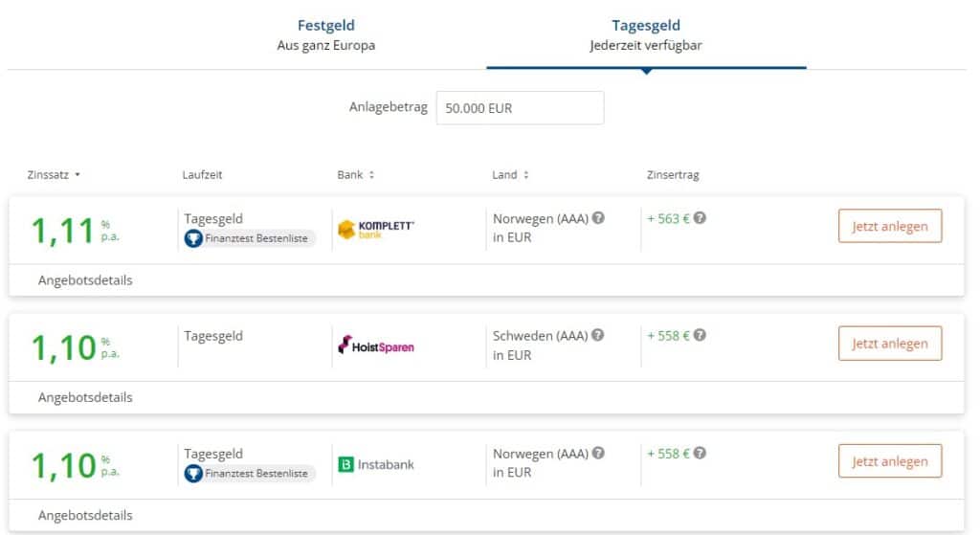Select the Tagesgeld tab
The width and height of the screenshot is (980, 535).
pos(646,35)
